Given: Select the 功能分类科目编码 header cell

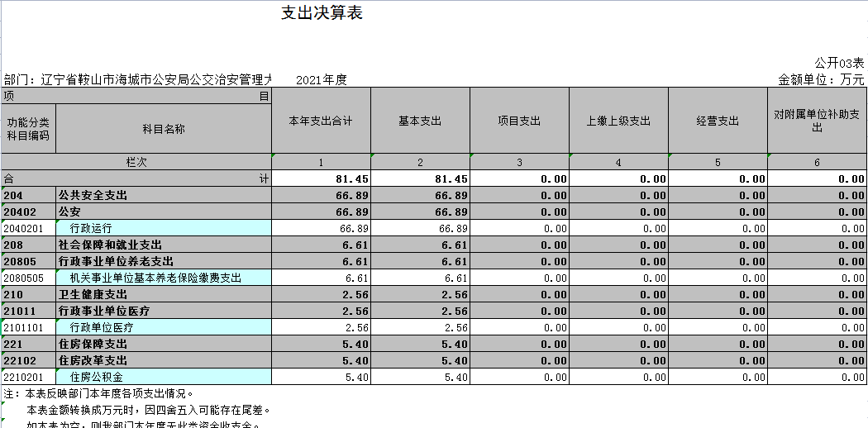Looking at the screenshot, I should point(28,128).
